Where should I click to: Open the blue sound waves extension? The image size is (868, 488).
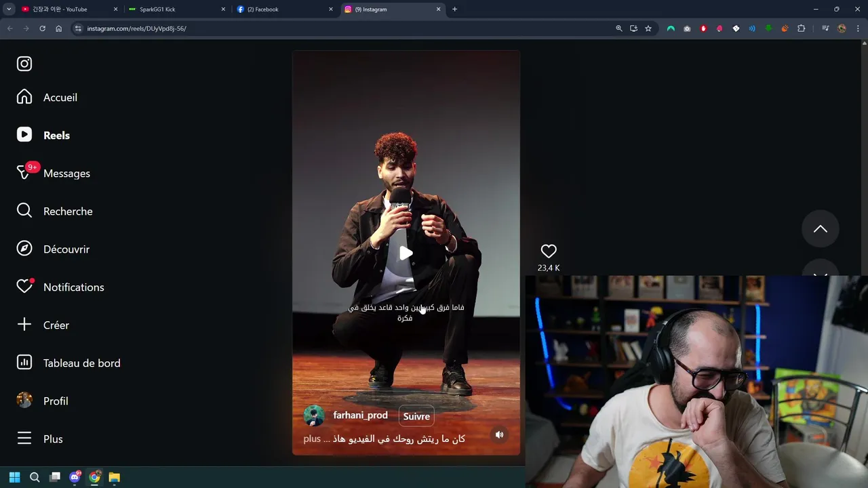752,28
